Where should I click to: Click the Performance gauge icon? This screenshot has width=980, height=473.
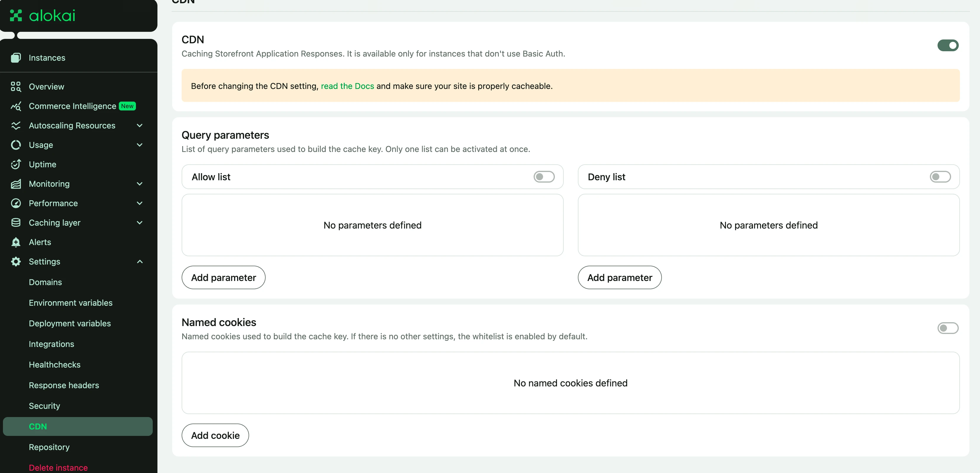pyautogui.click(x=16, y=203)
